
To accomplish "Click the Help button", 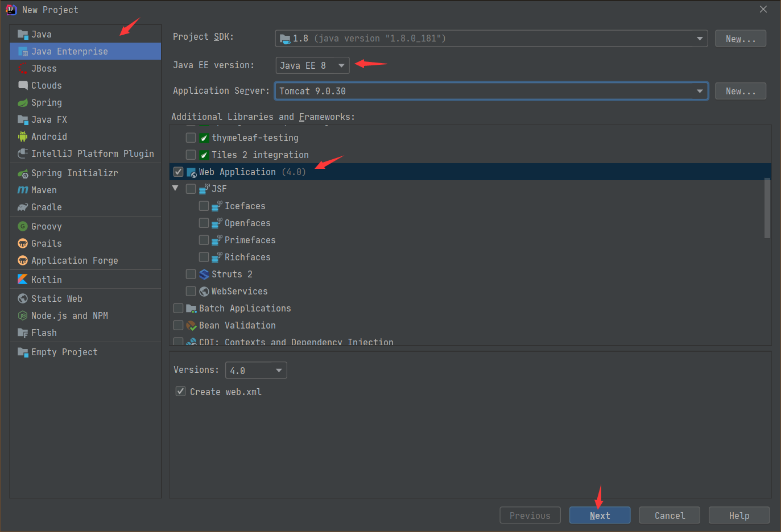I will [x=739, y=516].
